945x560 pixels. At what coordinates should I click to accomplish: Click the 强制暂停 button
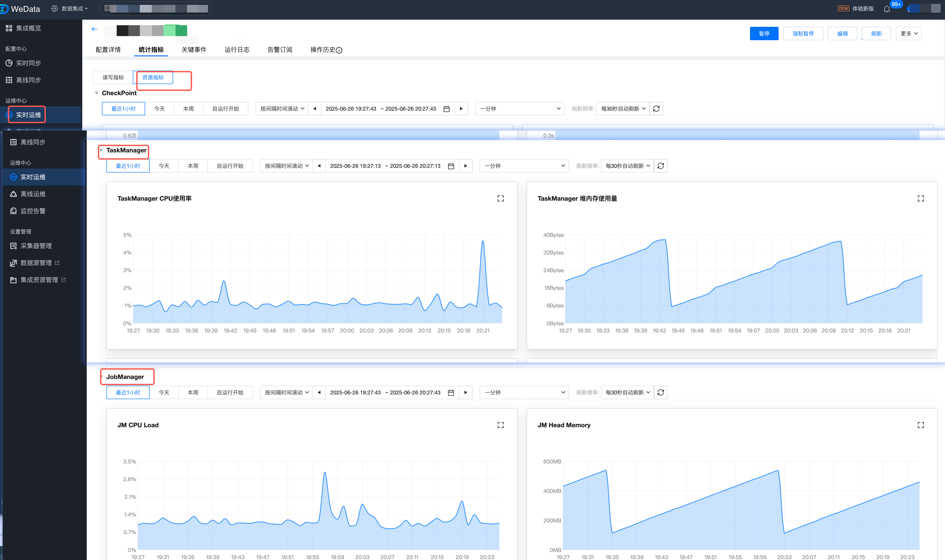click(x=803, y=34)
